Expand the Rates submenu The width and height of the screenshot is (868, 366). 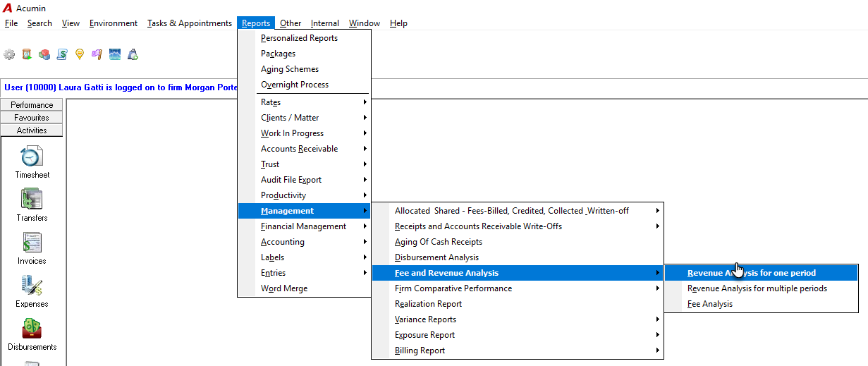click(304, 102)
